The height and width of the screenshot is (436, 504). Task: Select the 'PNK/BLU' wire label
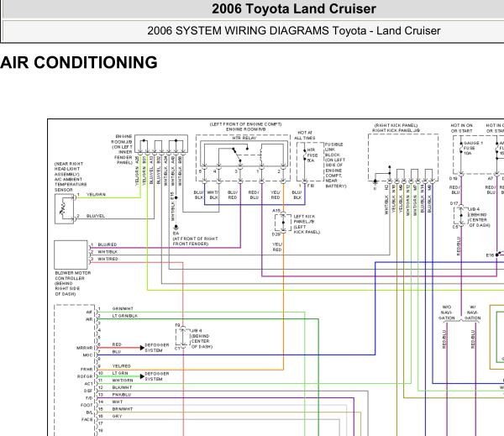(121, 395)
